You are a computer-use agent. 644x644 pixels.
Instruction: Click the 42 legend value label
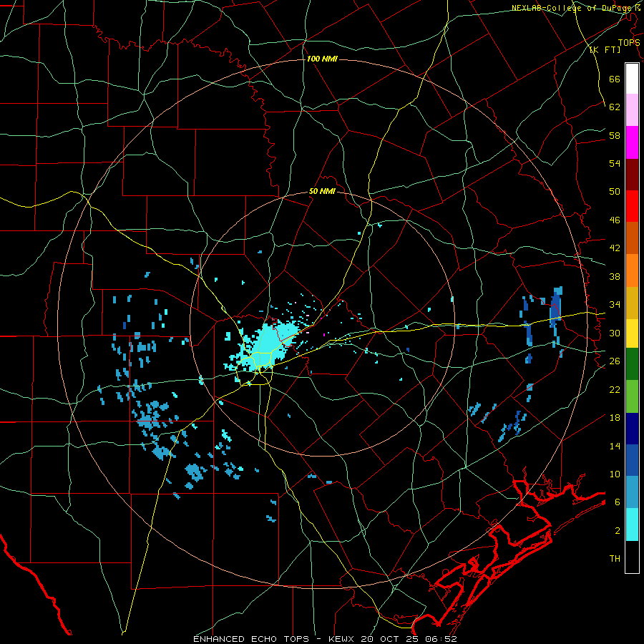[x=615, y=248]
